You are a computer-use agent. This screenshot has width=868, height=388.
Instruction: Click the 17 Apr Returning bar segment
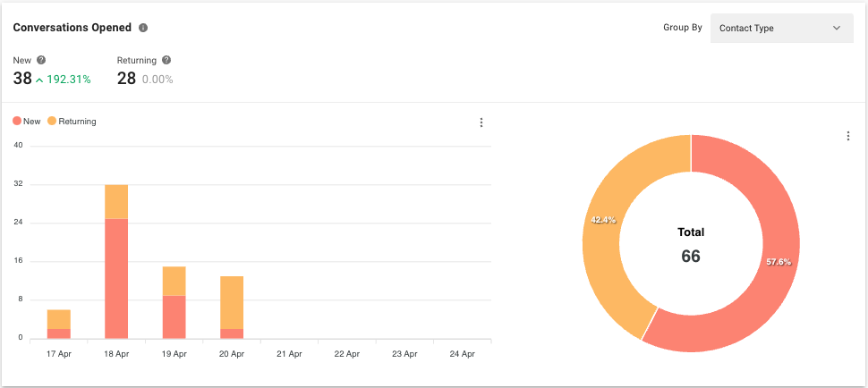[59, 319]
